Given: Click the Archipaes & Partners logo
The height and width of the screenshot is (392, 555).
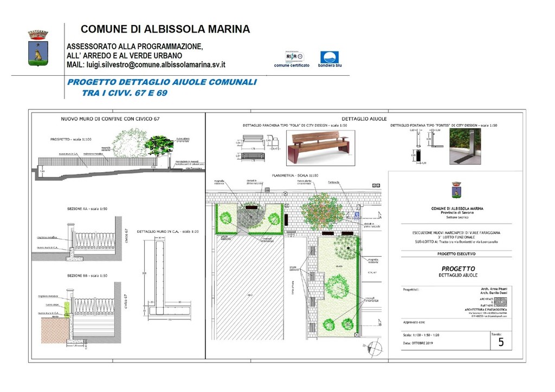Looking at the screenshot, I should pyautogui.click(x=500, y=301).
